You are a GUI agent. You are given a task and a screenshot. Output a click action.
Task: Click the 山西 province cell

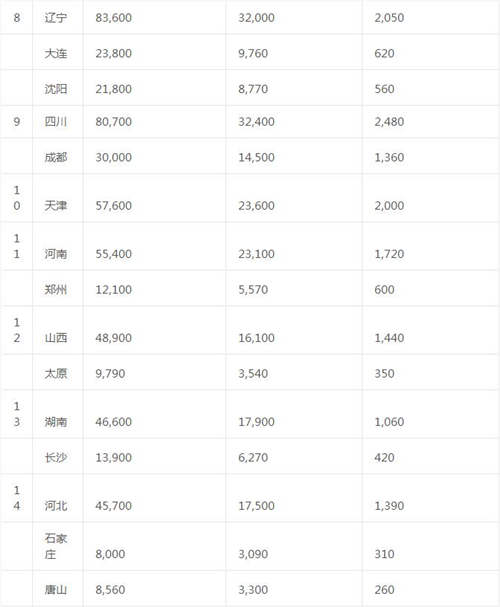56,338
